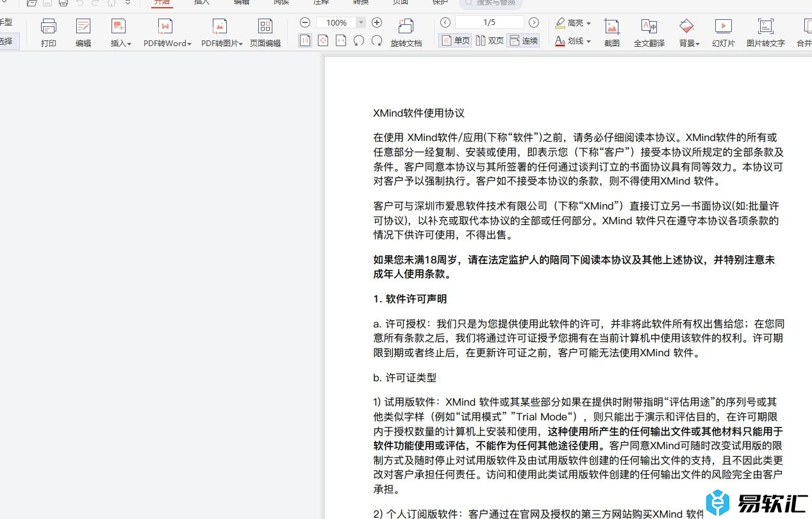Screen dimensions: 812x519
Task: Click the search and replace box
Action: point(490,3)
